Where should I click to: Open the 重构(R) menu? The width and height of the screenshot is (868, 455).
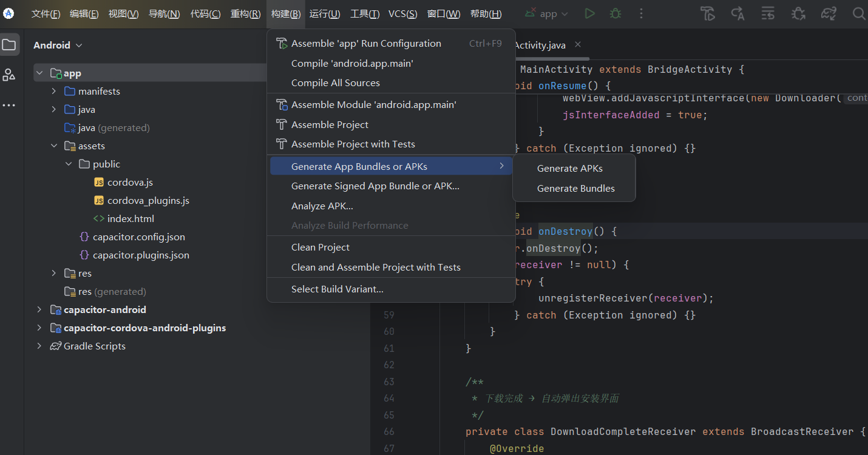point(245,14)
